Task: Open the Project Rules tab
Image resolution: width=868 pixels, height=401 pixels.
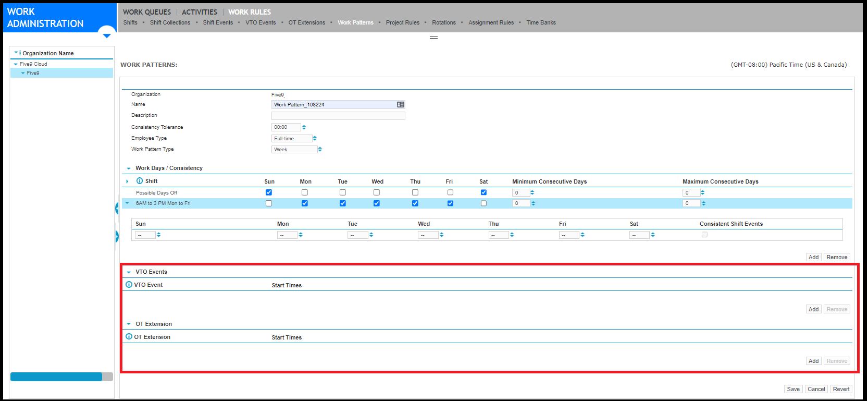Action: pyautogui.click(x=403, y=22)
